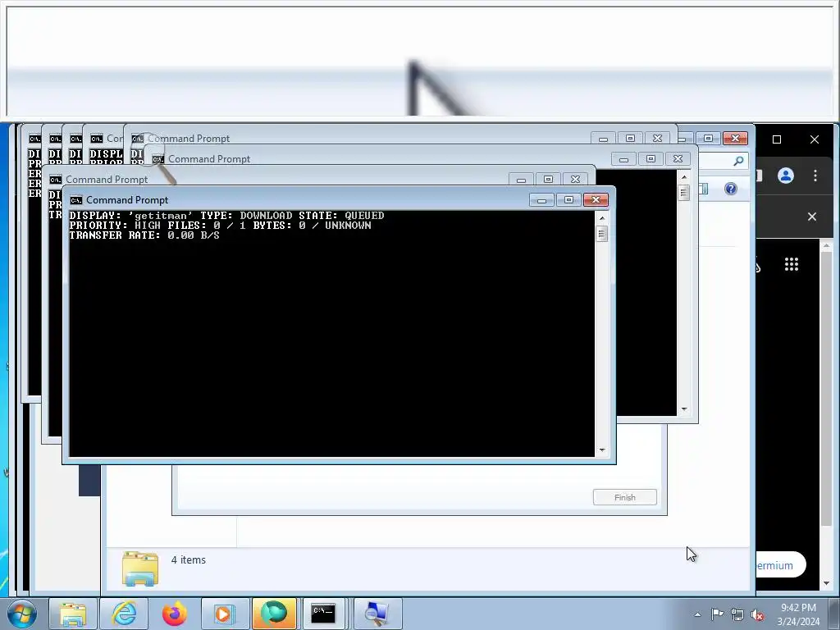Maximize the front Command Prompt window
The image size is (840, 630).
(x=569, y=200)
